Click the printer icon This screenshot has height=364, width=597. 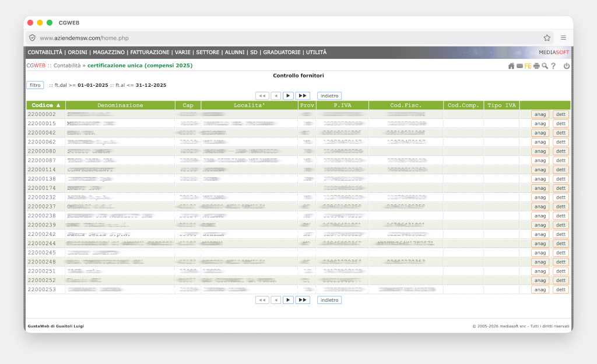(536, 66)
